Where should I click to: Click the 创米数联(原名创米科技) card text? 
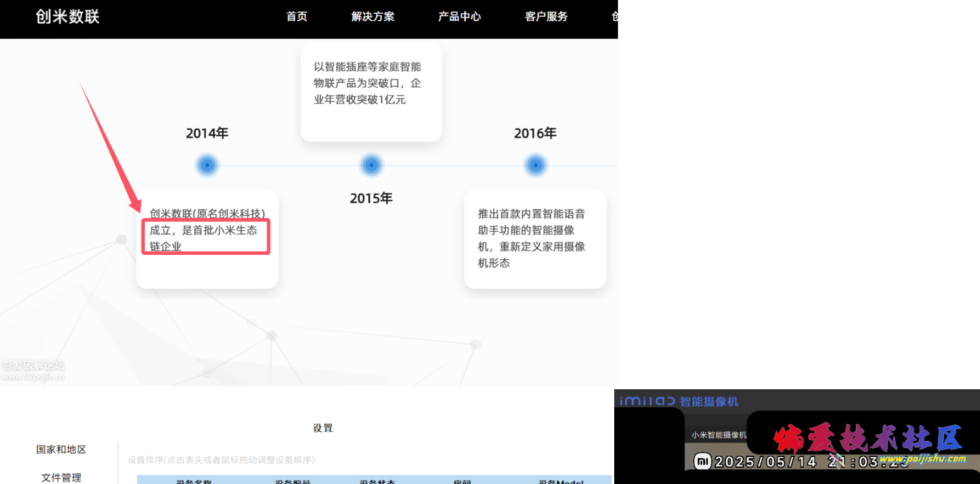(207, 230)
